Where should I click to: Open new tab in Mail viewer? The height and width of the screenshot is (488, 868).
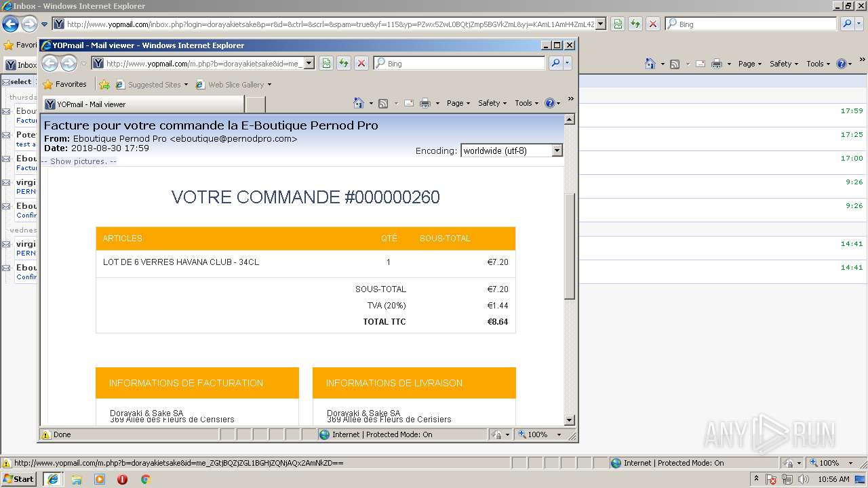point(255,104)
